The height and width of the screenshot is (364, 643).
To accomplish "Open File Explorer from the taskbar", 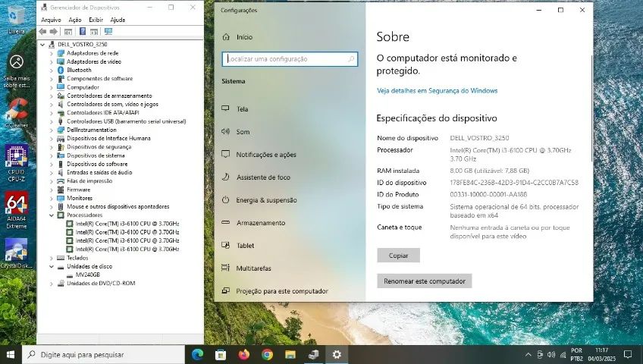I will pyautogui.click(x=290, y=355).
